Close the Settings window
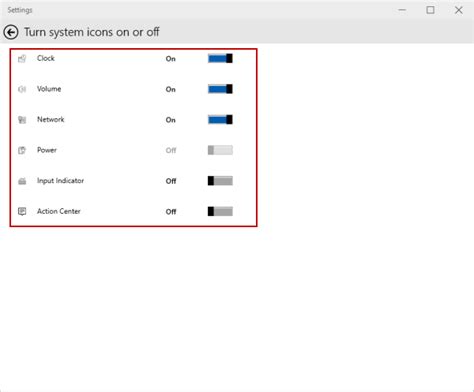The height and width of the screenshot is (392, 474). coord(459,10)
